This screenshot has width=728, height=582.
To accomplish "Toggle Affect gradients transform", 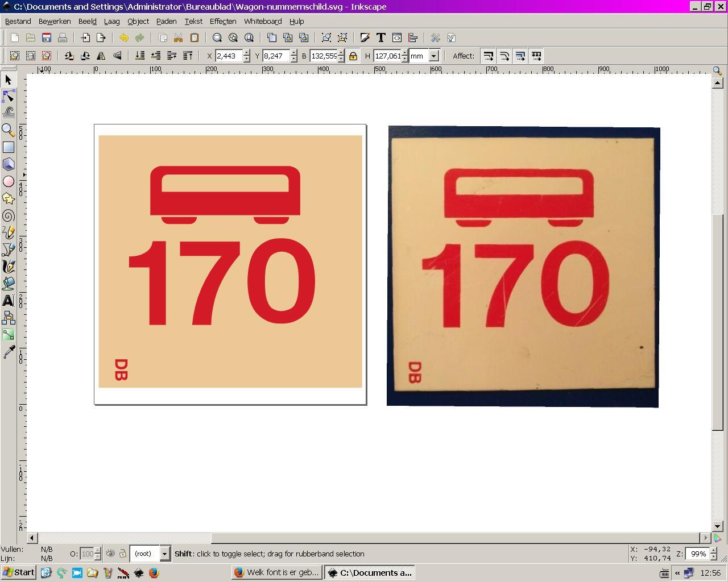I will click(520, 56).
